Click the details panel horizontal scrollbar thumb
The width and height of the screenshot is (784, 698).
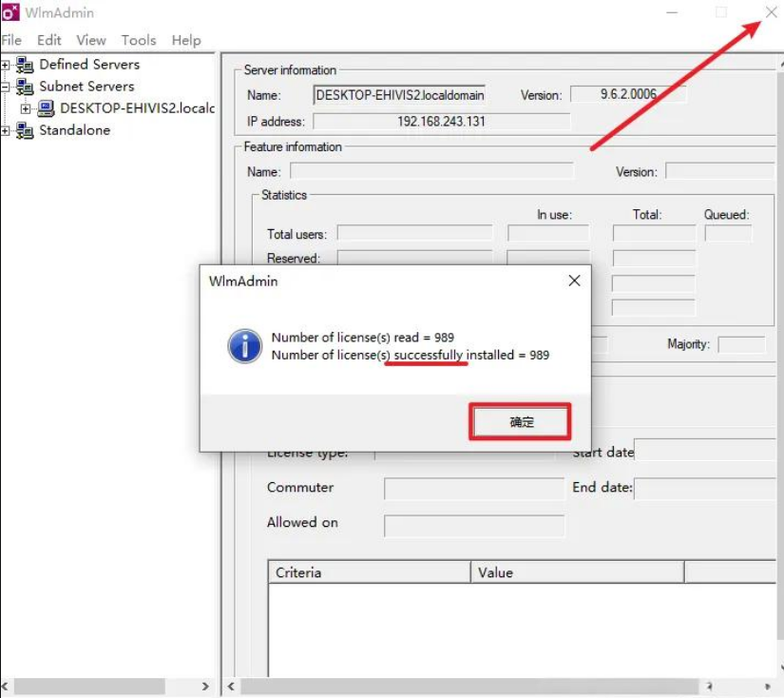coord(469,686)
